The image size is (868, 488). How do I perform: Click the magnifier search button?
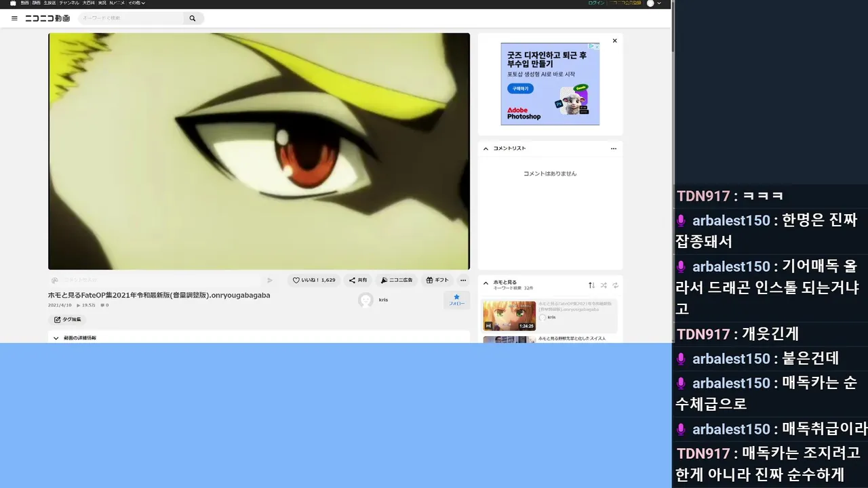193,18
